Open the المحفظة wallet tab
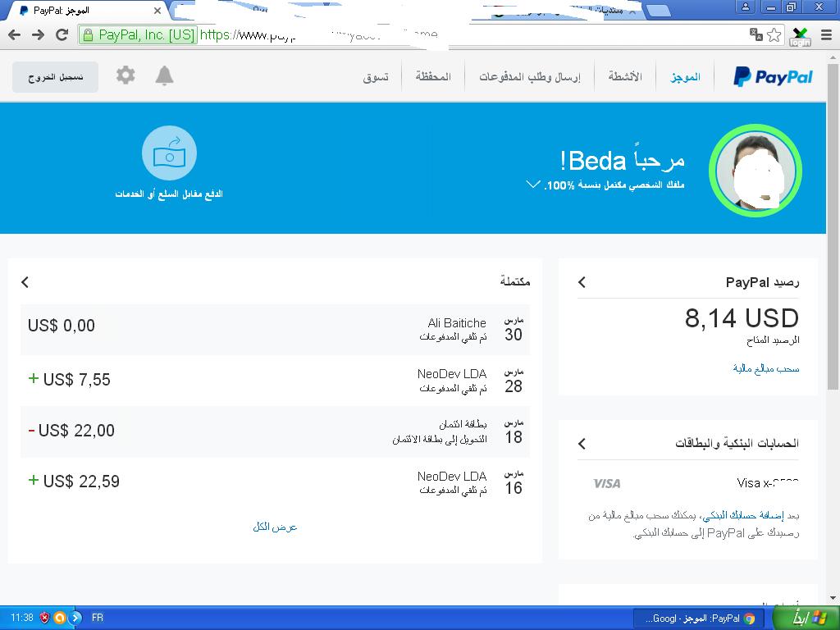The height and width of the screenshot is (630, 840). [433, 76]
